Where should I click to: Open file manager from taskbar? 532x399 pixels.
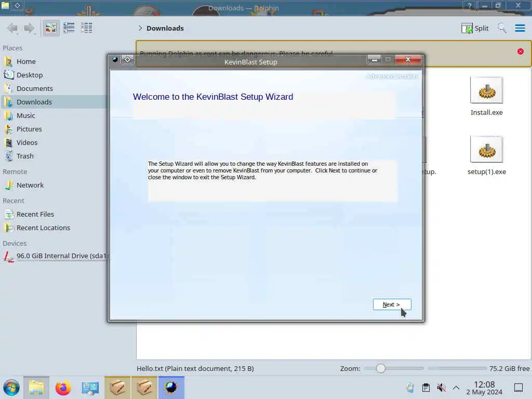36,388
